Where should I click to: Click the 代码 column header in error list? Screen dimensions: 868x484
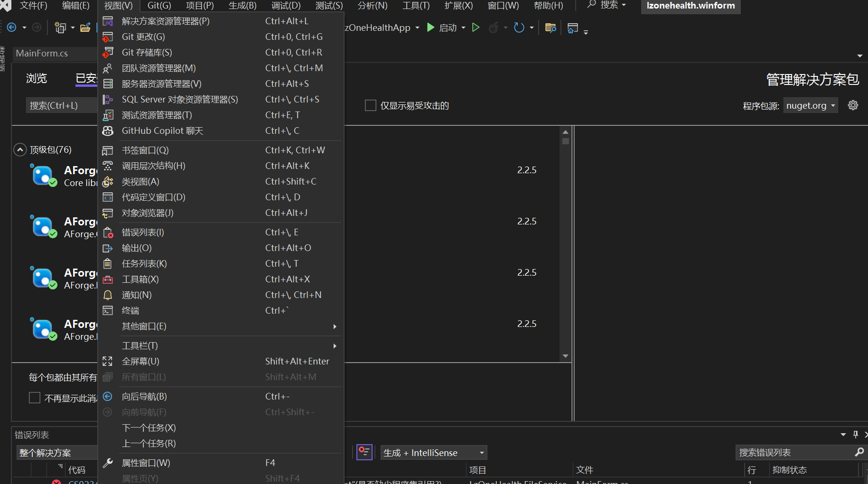pyautogui.click(x=77, y=470)
